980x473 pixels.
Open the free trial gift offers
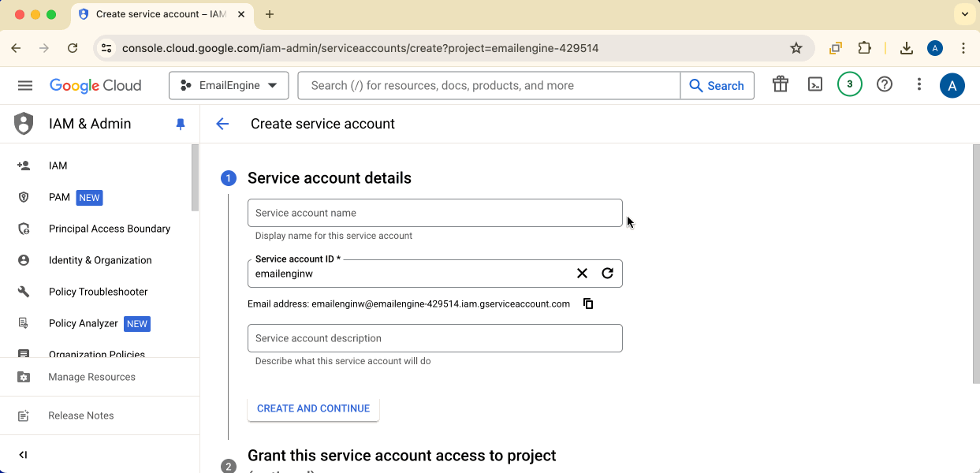[780, 84]
